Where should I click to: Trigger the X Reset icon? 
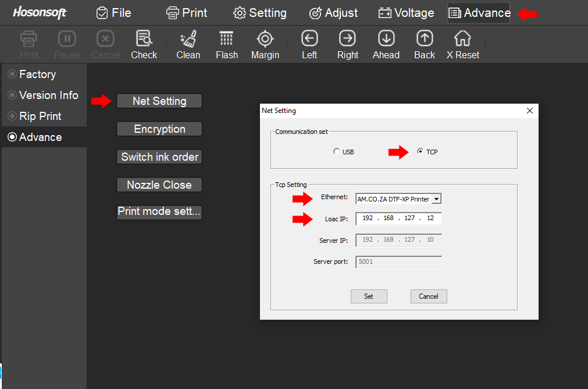(x=462, y=44)
